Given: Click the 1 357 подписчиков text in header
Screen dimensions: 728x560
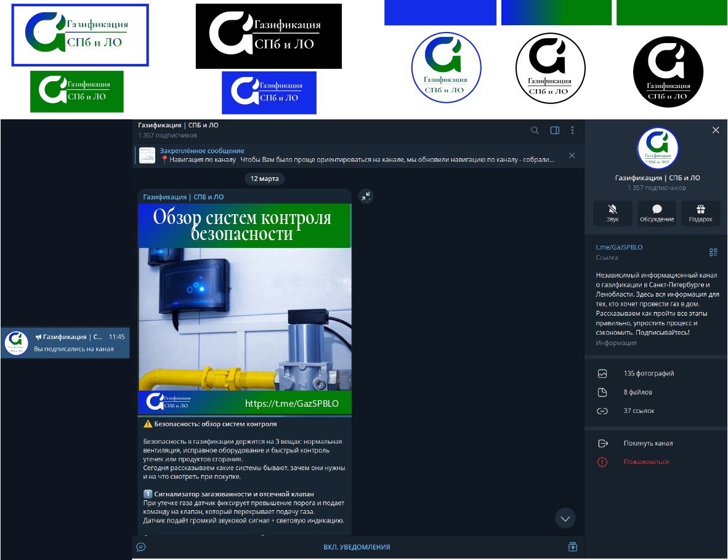Looking at the screenshot, I should click(x=168, y=135).
